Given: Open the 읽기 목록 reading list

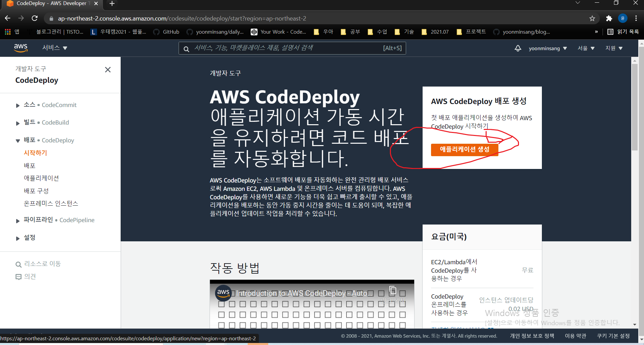Looking at the screenshot, I should 623,32.
